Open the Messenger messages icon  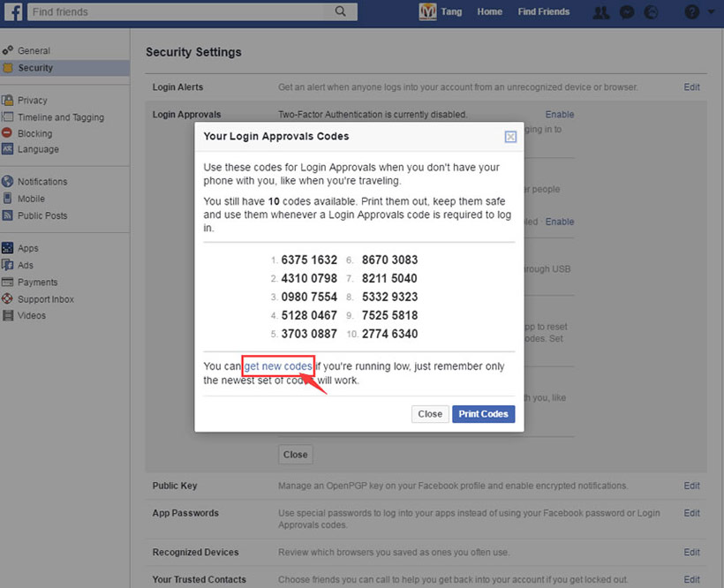pyautogui.click(x=627, y=12)
